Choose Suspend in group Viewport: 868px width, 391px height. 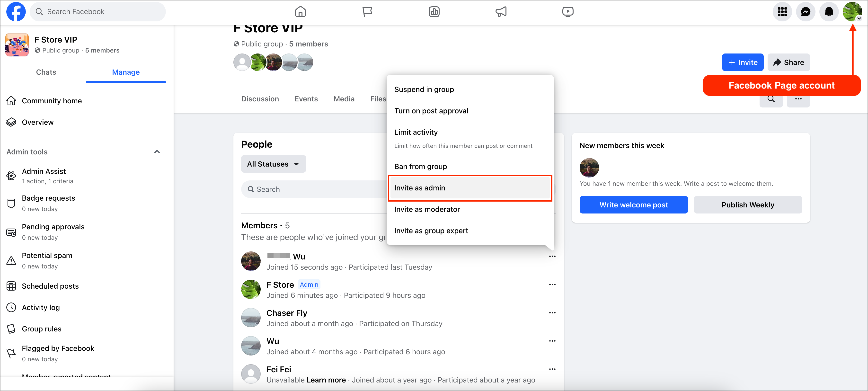(470, 89)
